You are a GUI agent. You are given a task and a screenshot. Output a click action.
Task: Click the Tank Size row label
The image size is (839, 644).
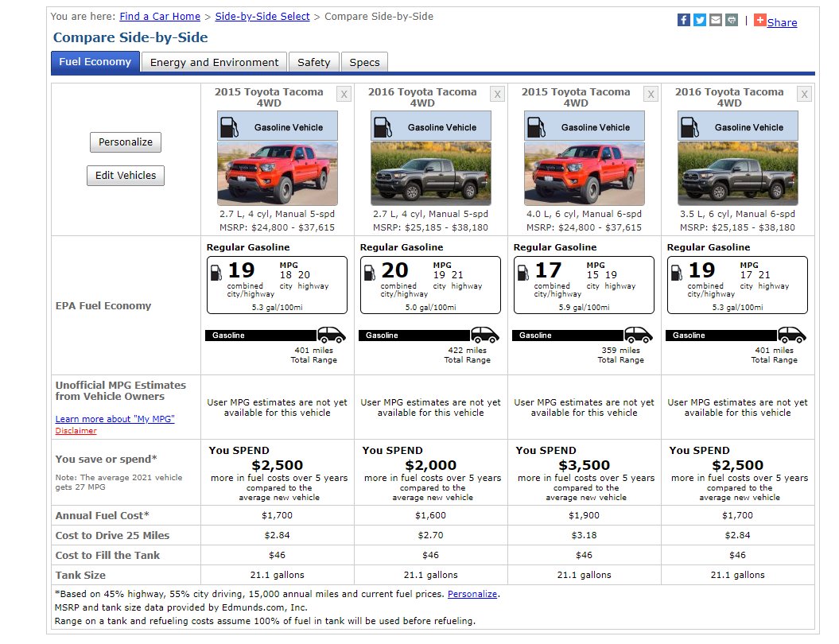pos(80,576)
